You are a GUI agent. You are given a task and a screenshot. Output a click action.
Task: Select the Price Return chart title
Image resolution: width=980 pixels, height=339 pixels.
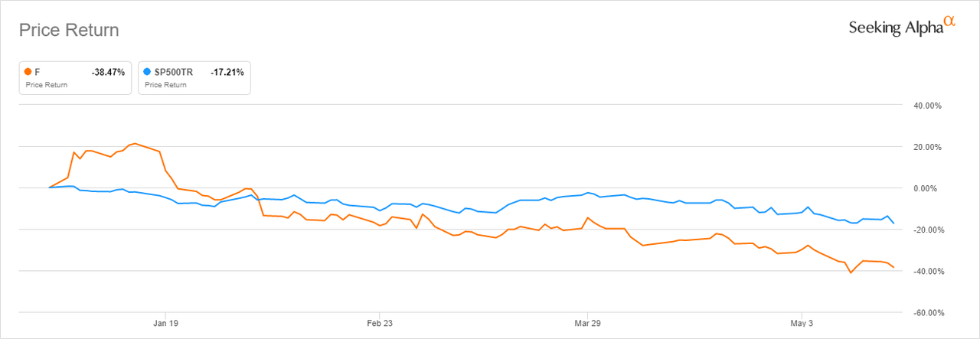(x=69, y=31)
